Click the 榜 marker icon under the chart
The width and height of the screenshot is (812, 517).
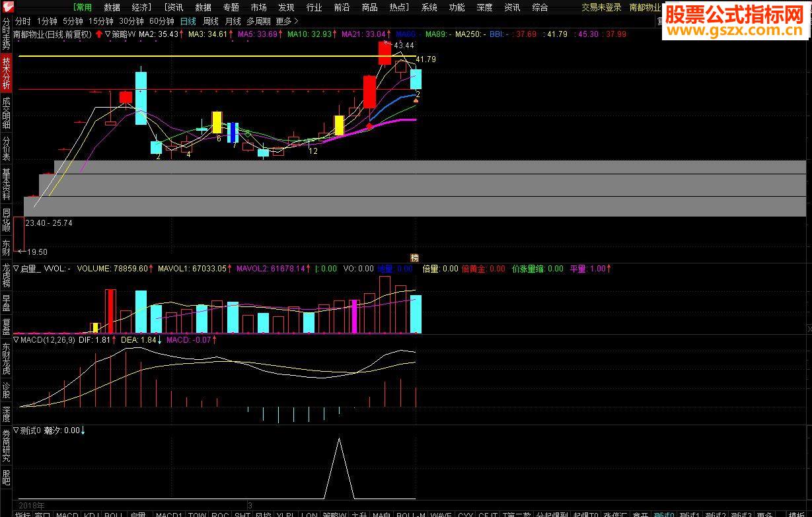(414, 258)
